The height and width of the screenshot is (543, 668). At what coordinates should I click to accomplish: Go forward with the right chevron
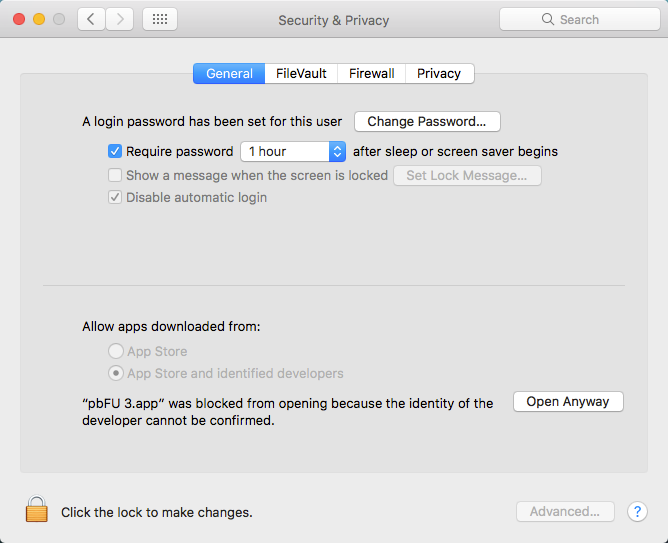coord(120,19)
